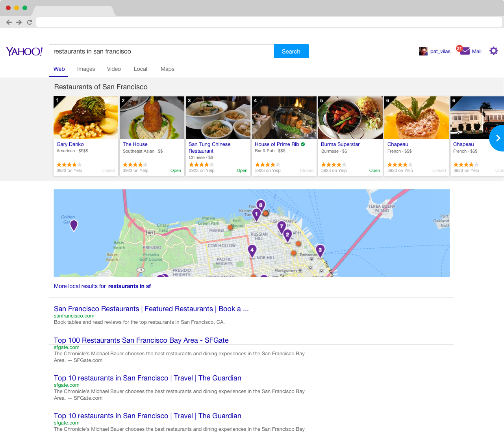Click 'Burmese · $$' on the Burma Superstar card
Viewport: 504px width, 432px height.
point(334,151)
